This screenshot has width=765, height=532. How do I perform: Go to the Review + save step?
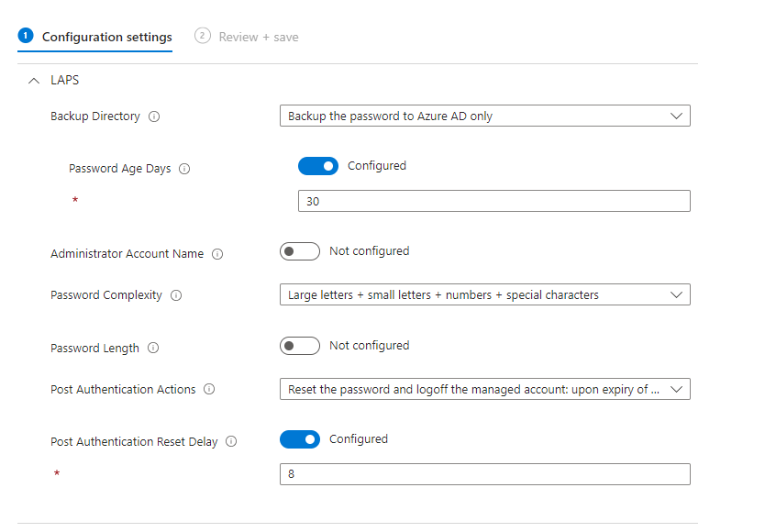pos(258,38)
